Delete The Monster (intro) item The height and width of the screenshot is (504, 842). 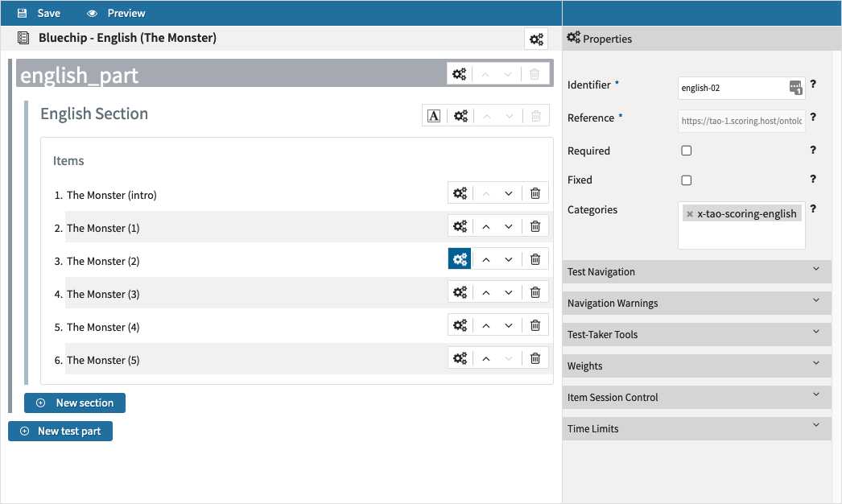click(535, 193)
